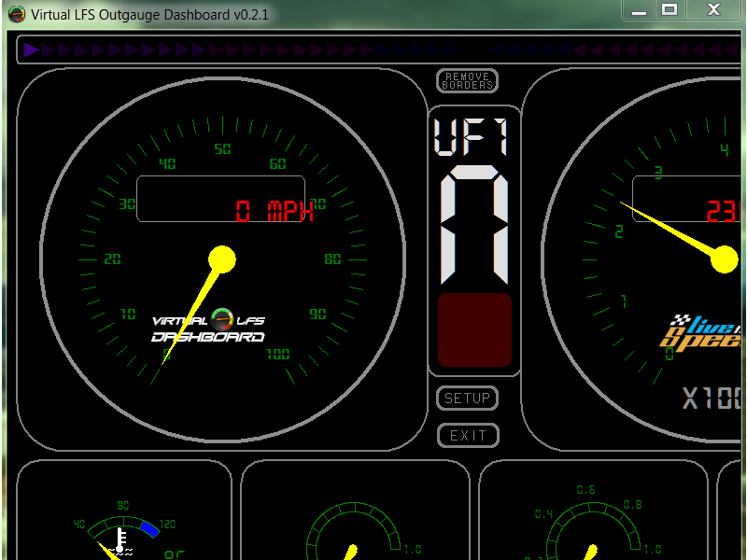Viewport: 747px width, 560px height.
Task: Click the REMOVE BORDERS button
Action: click(468, 81)
